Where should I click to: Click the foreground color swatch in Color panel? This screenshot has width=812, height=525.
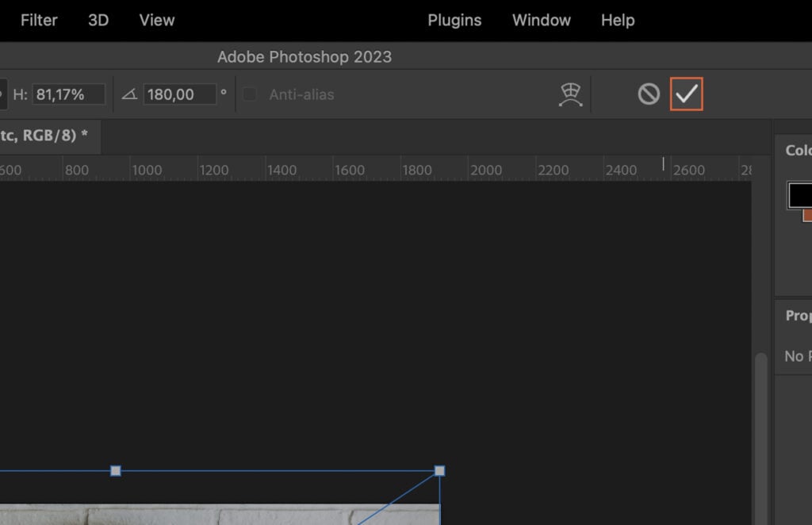(799, 194)
